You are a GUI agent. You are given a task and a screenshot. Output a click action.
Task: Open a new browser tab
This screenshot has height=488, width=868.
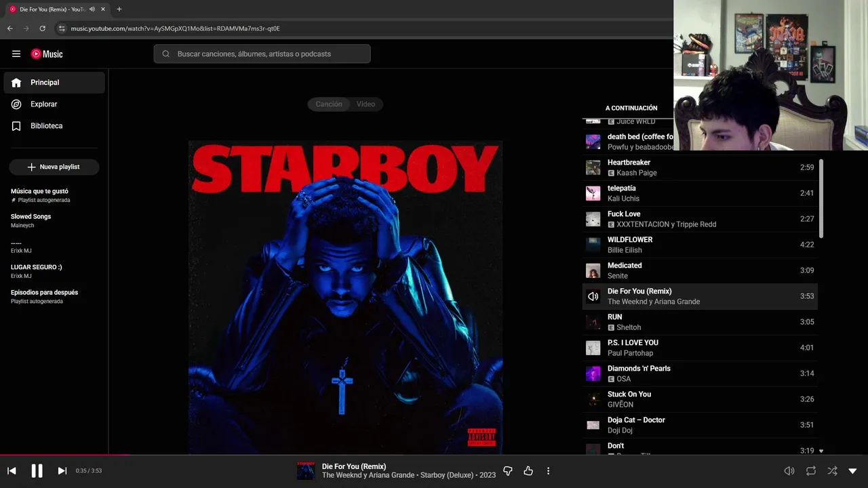pyautogui.click(x=119, y=9)
